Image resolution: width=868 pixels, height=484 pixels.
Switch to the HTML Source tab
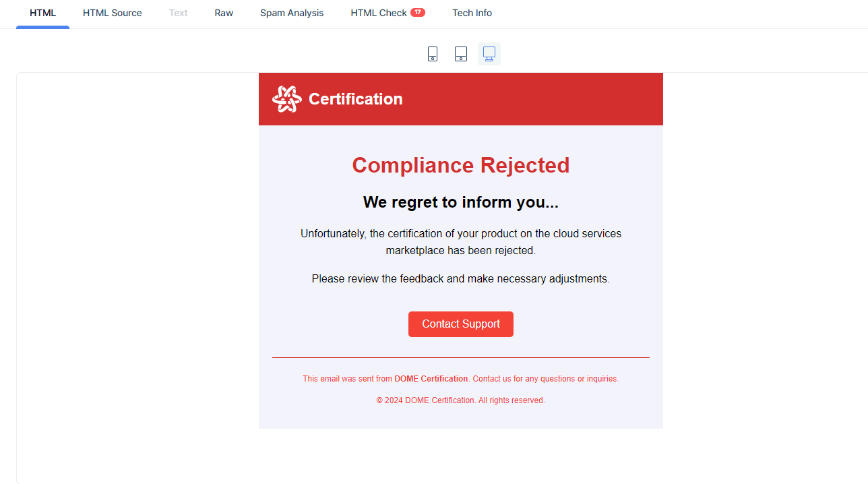[x=112, y=13]
